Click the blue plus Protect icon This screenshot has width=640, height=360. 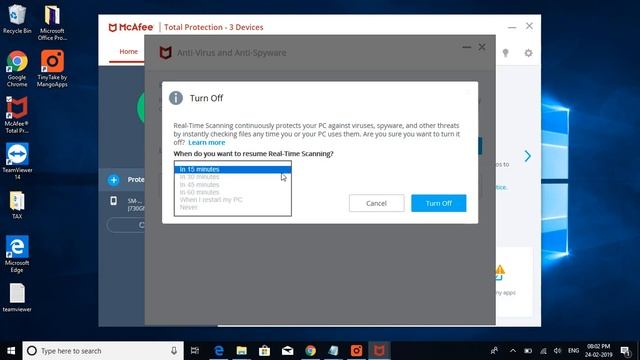pyautogui.click(x=113, y=180)
